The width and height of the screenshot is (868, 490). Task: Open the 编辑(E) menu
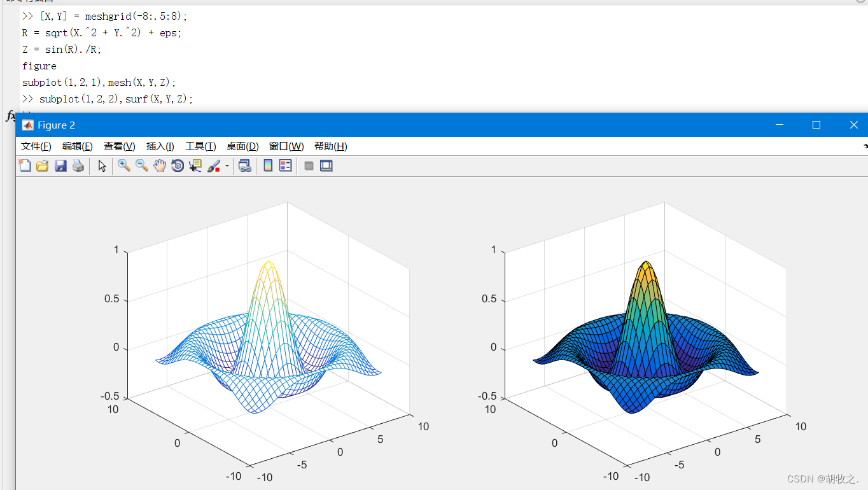[x=78, y=146]
